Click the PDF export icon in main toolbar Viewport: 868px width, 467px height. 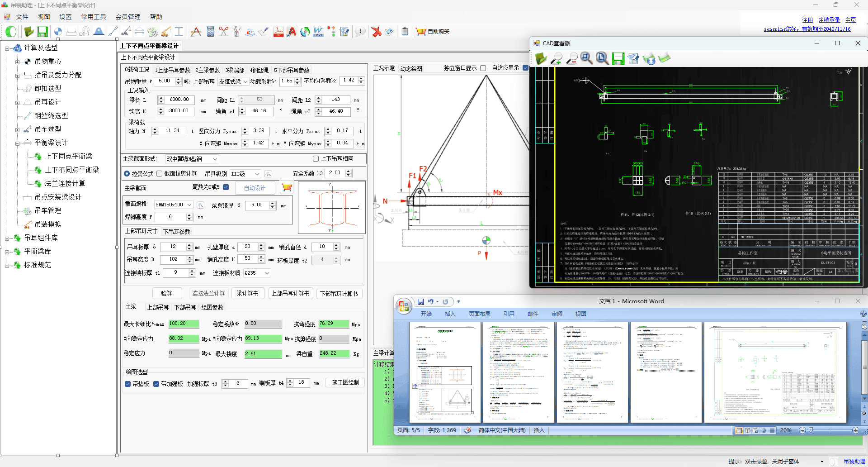(278, 32)
